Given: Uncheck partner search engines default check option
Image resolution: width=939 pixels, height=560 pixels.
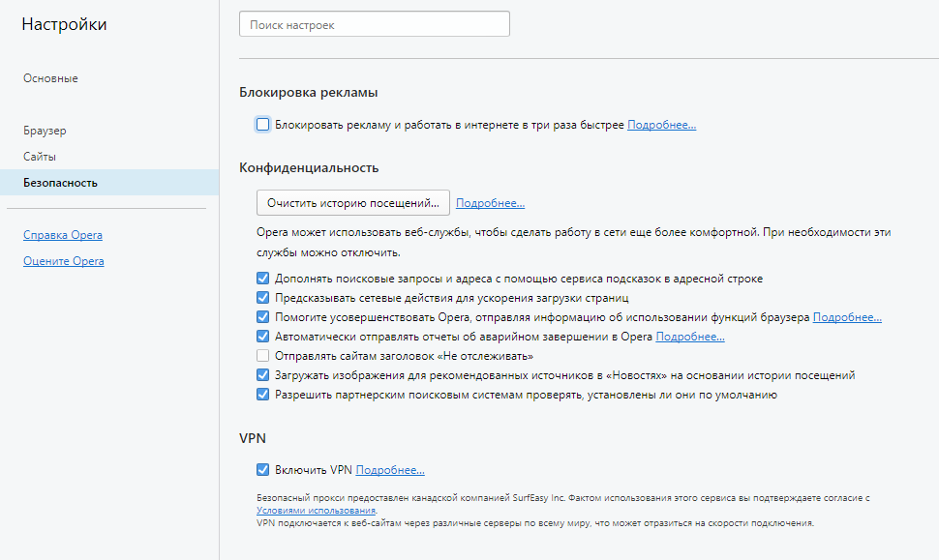Looking at the screenshot, I should tap(263, 395).
